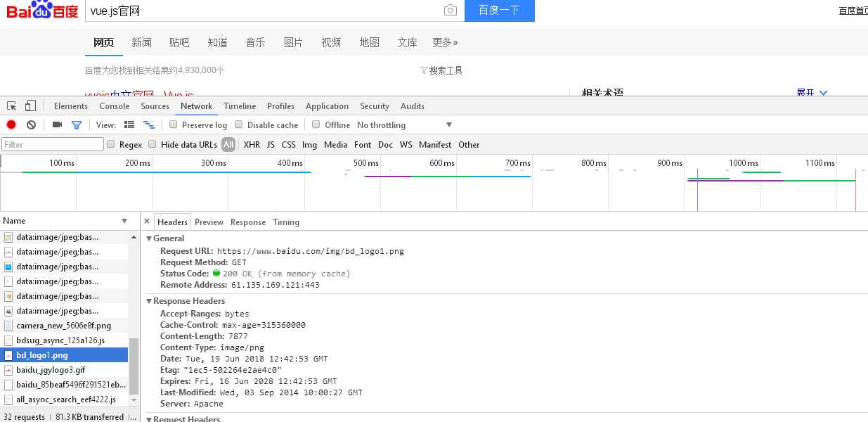Switch to the Response details tab
This screenshot has width=868, height=422.
pos(248,222)
